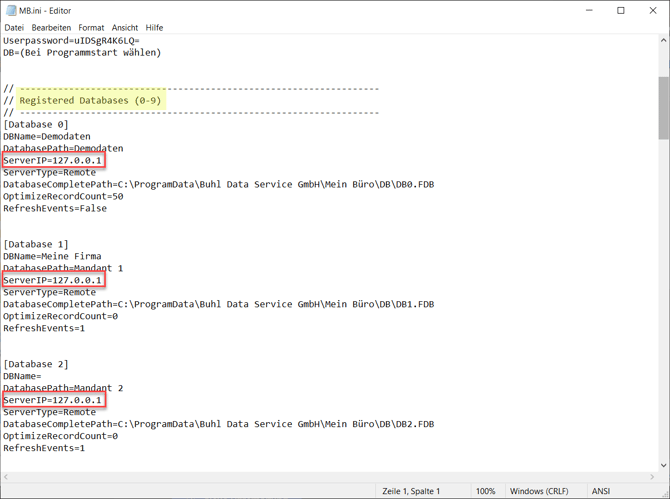This screenshot has width=670, height=499.
Task: Click the Notepad app icon in title bar
Action: tap(11, 11)
